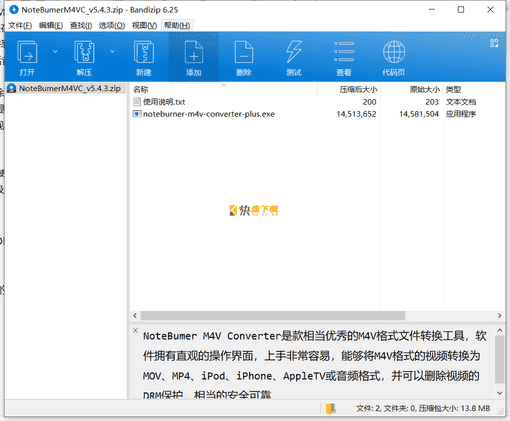This screenshot has height=421, width=510.
Task: Click the 应用程序 type cell
Action: coord(461,114)
